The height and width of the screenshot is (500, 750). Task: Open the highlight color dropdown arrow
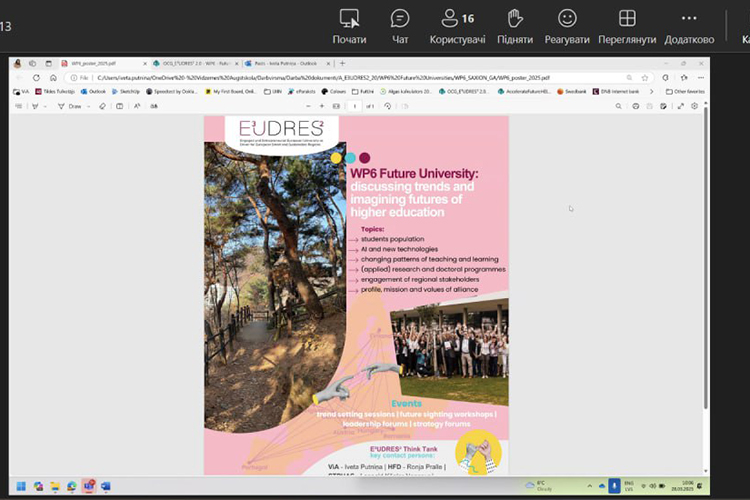pos(45,106)
